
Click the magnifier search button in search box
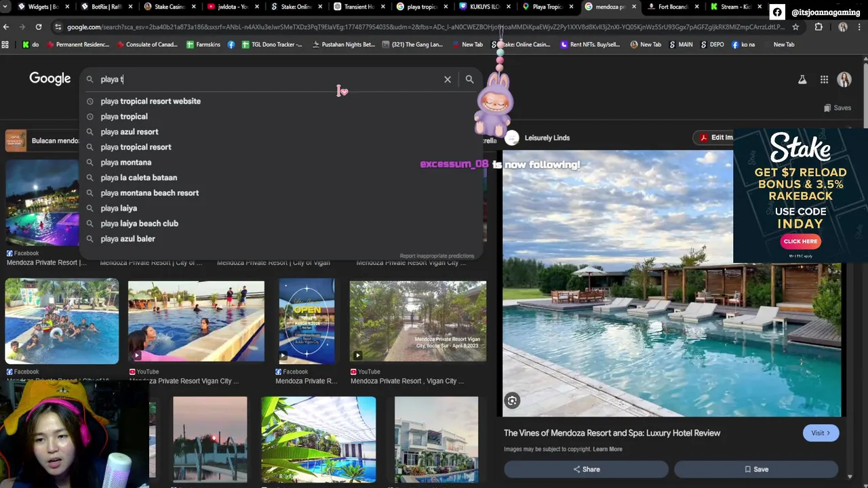(469, 79)
